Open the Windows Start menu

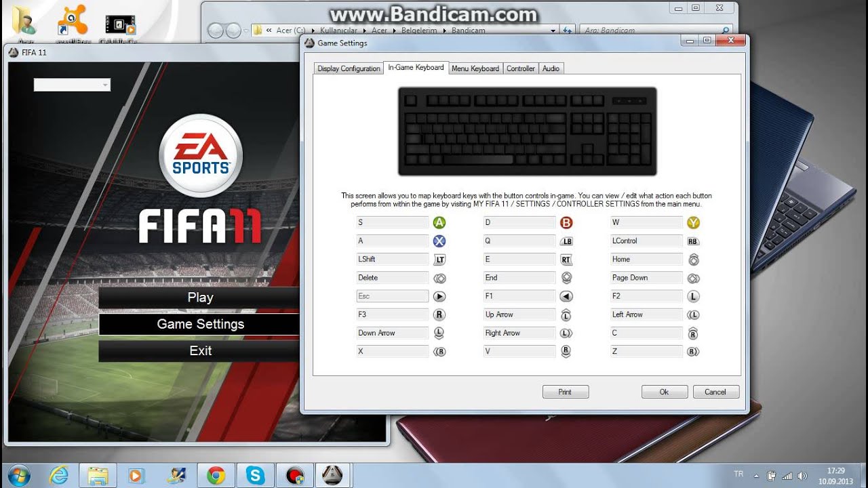tap(18, 476)
